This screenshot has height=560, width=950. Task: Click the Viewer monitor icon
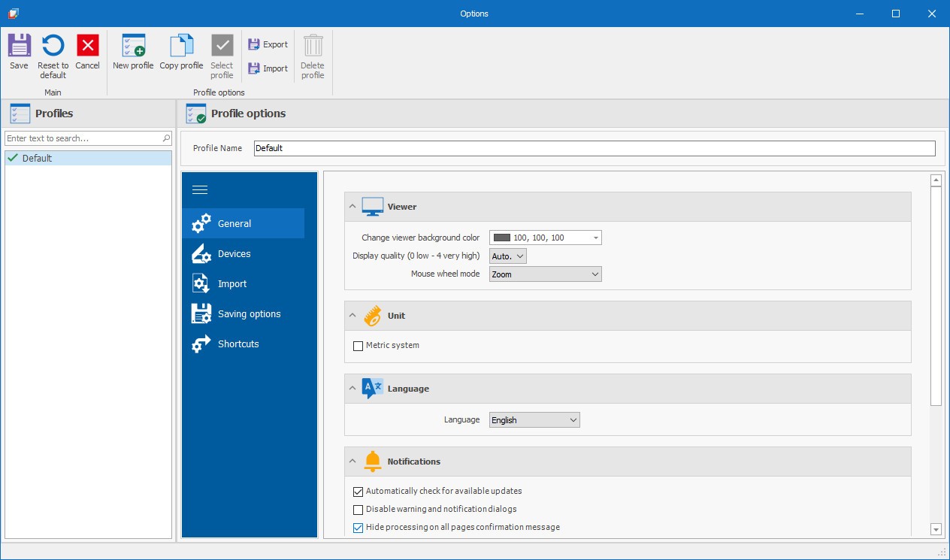(373, 207)
